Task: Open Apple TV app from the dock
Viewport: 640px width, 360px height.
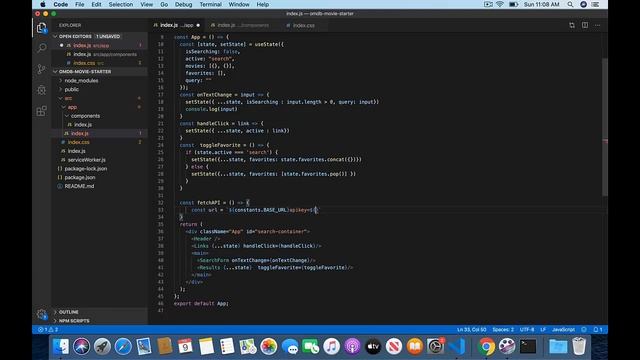Action: coord(373,347)
